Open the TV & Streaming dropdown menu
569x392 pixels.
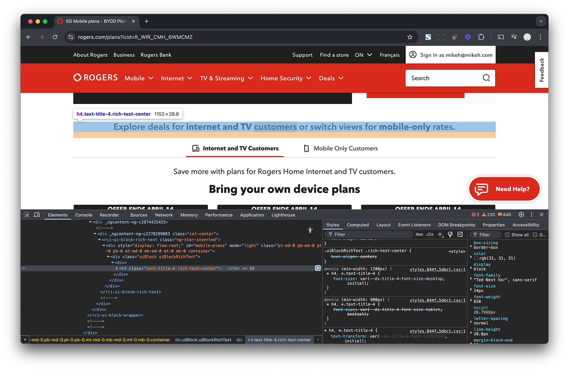(x=226, y=78)
